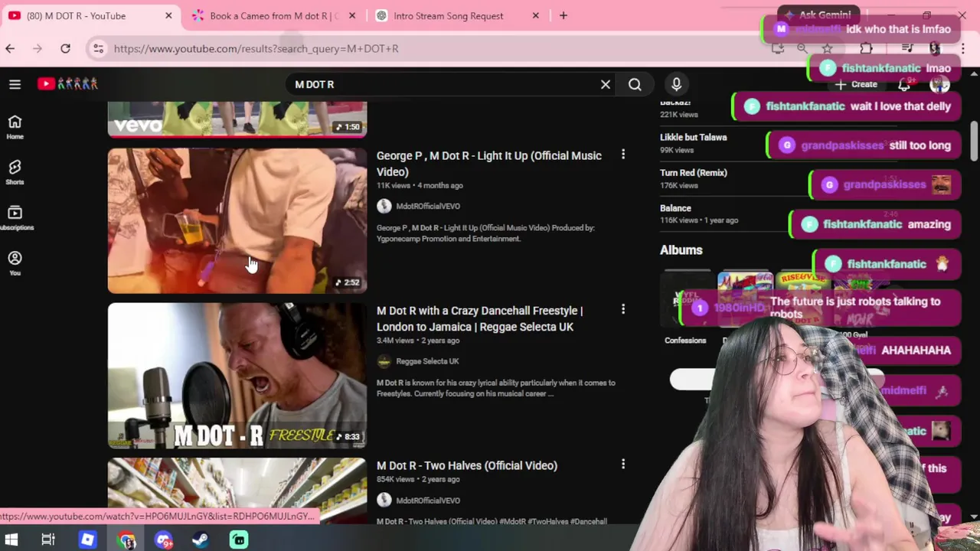
Task: Open the browser profile avatar
Action: pos(935,48)
